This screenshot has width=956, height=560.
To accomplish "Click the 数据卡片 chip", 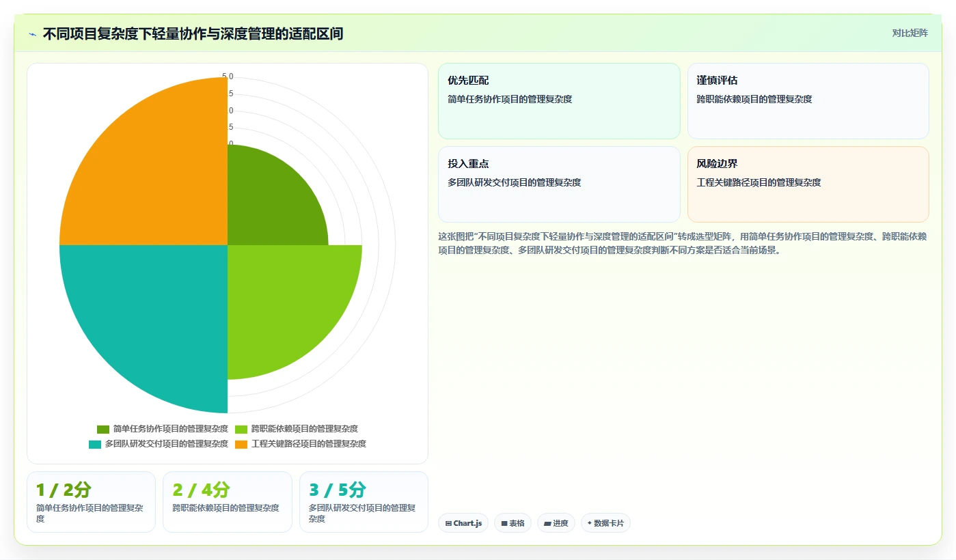I will (605, 523).
